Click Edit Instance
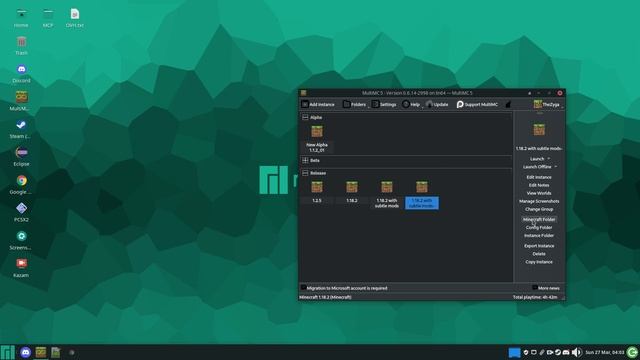Viewport: 640px width, 360px height. tap(539, 177)
